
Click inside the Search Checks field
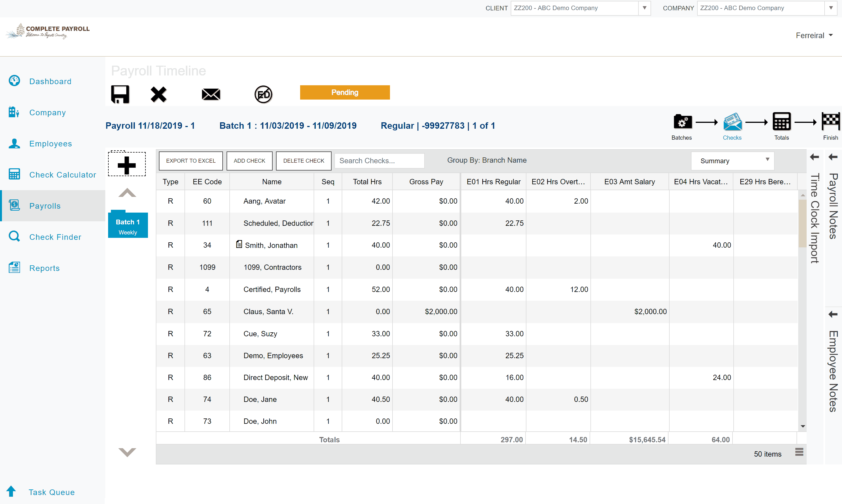tap(379, 161)
